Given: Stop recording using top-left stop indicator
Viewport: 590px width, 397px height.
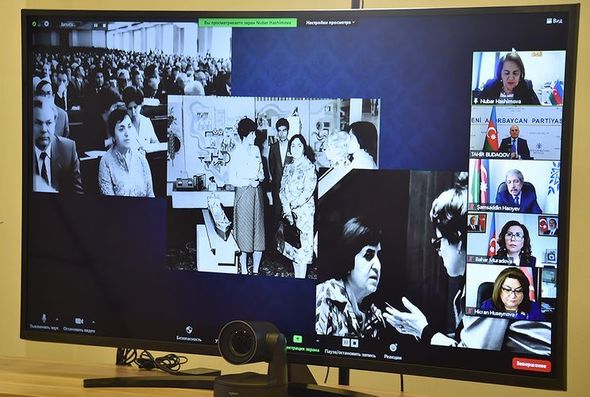Looking at the screenshot, I should coord(104,25).
